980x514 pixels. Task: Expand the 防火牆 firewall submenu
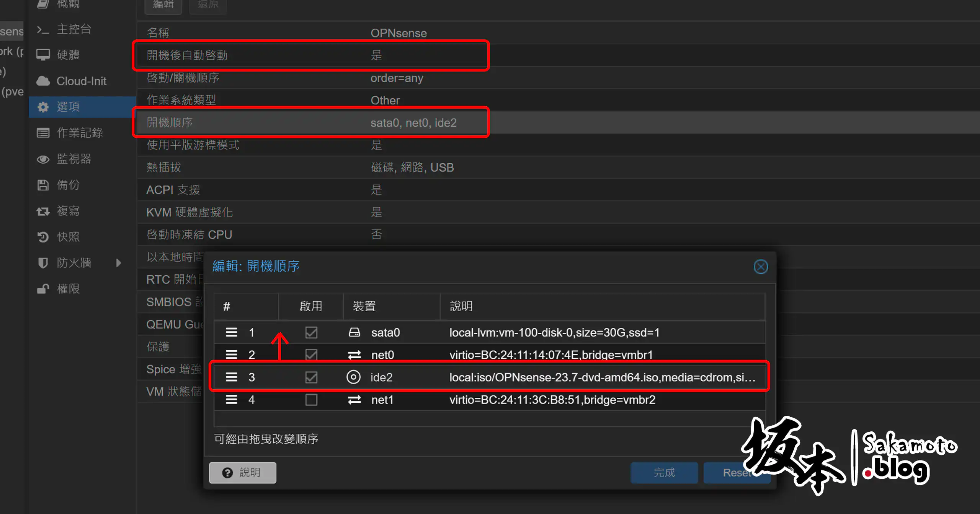(x=118, y=263)
